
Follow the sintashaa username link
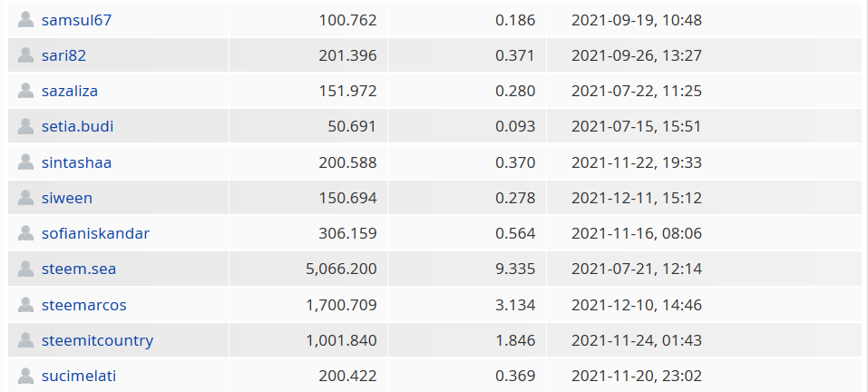pyautogui.click(x=76, y=162)
